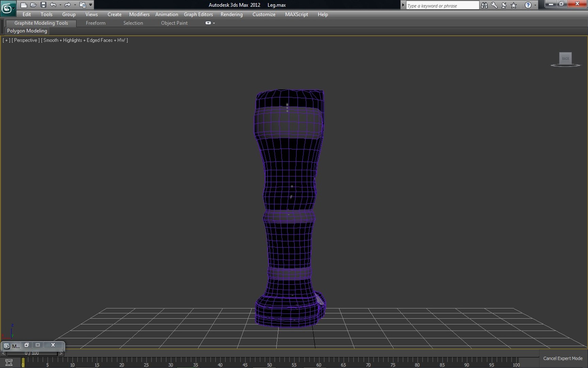The height and width of the screenshot is (368, 588).
Task: Open Favorites star icon
Action: (514, 5)
